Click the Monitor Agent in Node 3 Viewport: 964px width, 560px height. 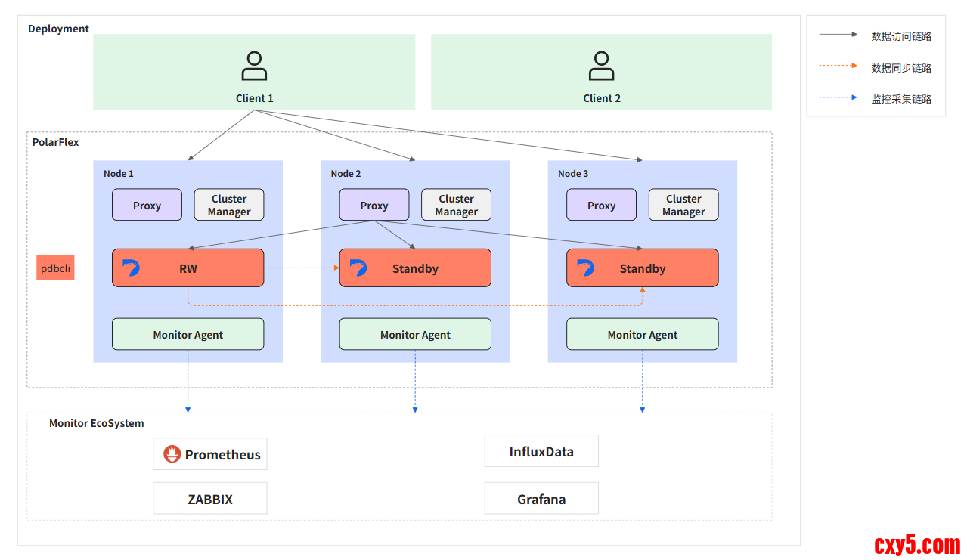[642, 334]
